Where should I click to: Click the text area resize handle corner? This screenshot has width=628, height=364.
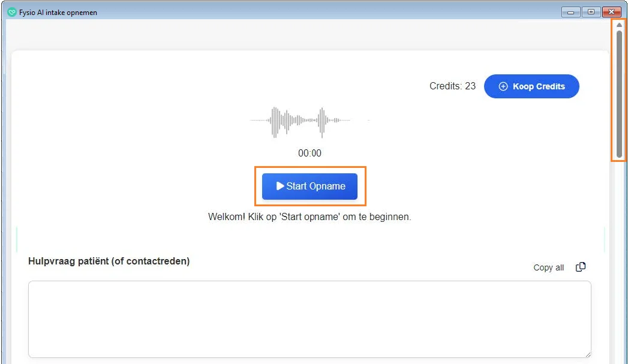pos(587,354)
